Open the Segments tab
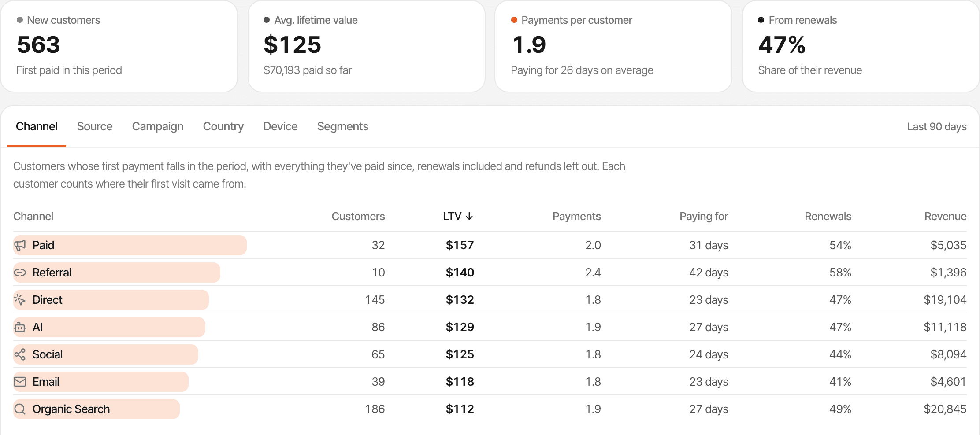 tap(343, 126)
